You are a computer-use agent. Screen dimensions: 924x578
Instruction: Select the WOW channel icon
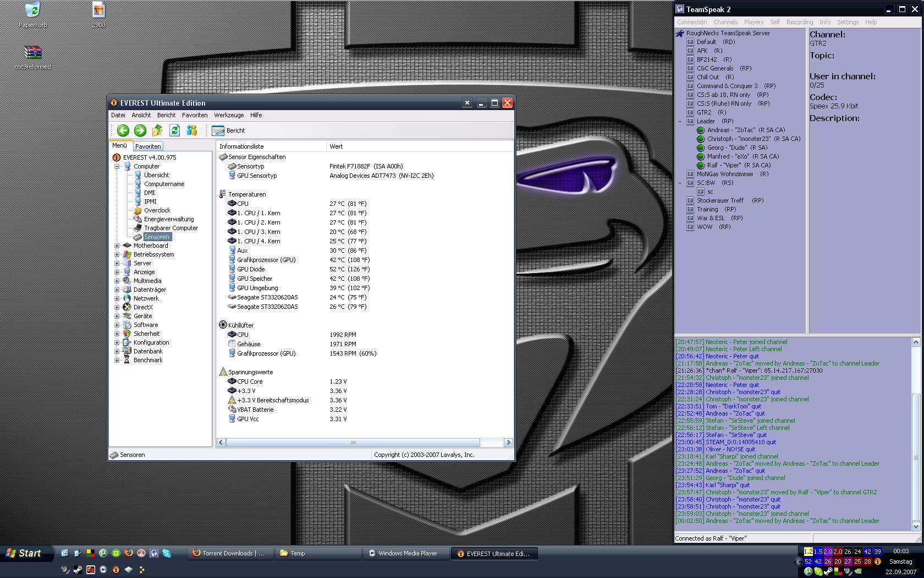click(x=690, y=227)
